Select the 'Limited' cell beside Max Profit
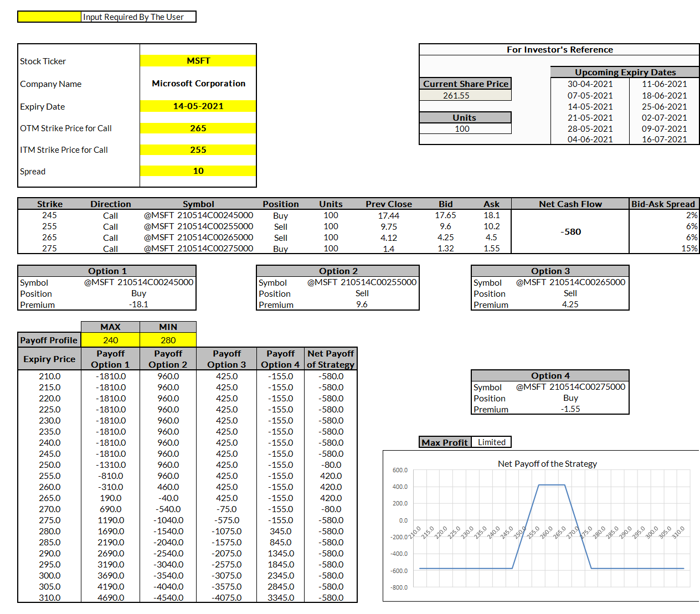This screenshot has width=700, height=614. pyautogui.click(x=492, y=442)
